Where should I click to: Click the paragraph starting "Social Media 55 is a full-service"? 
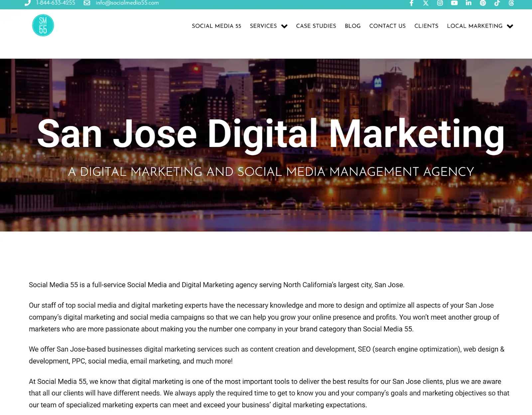tap(216, 285)
